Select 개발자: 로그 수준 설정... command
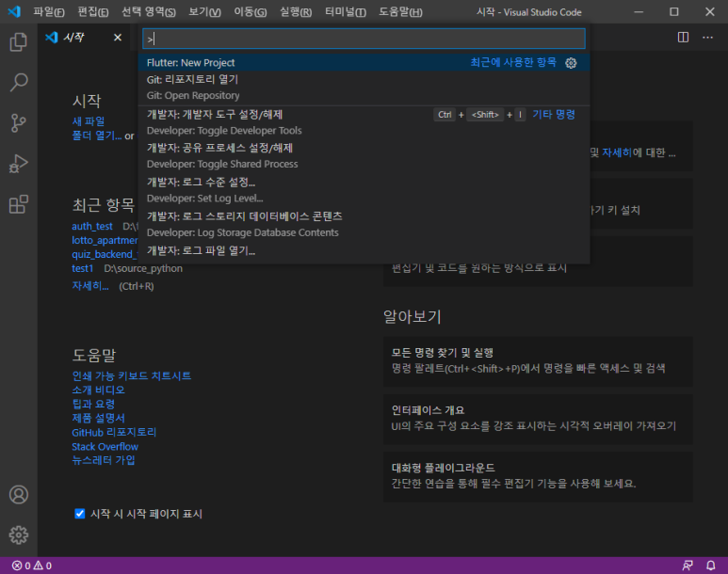This screenshot has width=728, height=574. (364, 190)
